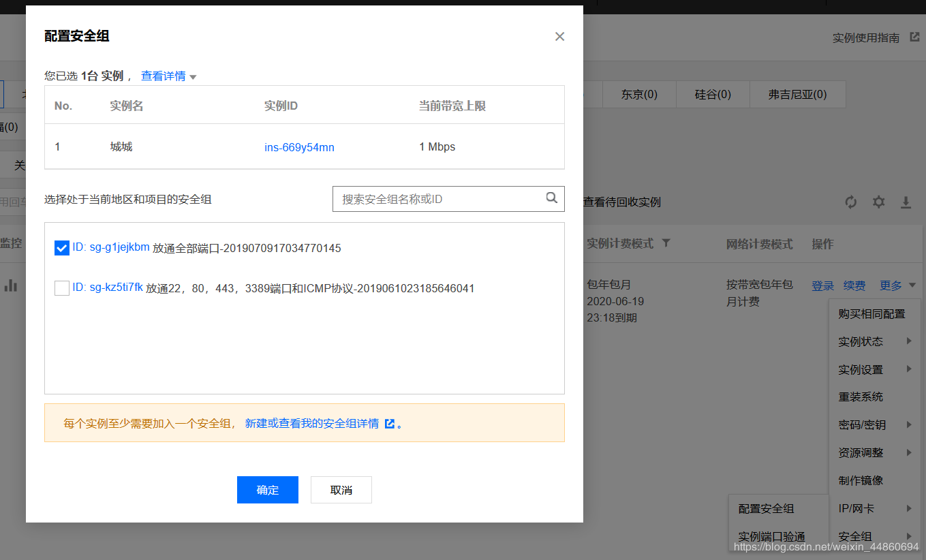Expand IP/网卡 submenu
Image resolution: width=926 pixels, height=560 pixels.
875,508
